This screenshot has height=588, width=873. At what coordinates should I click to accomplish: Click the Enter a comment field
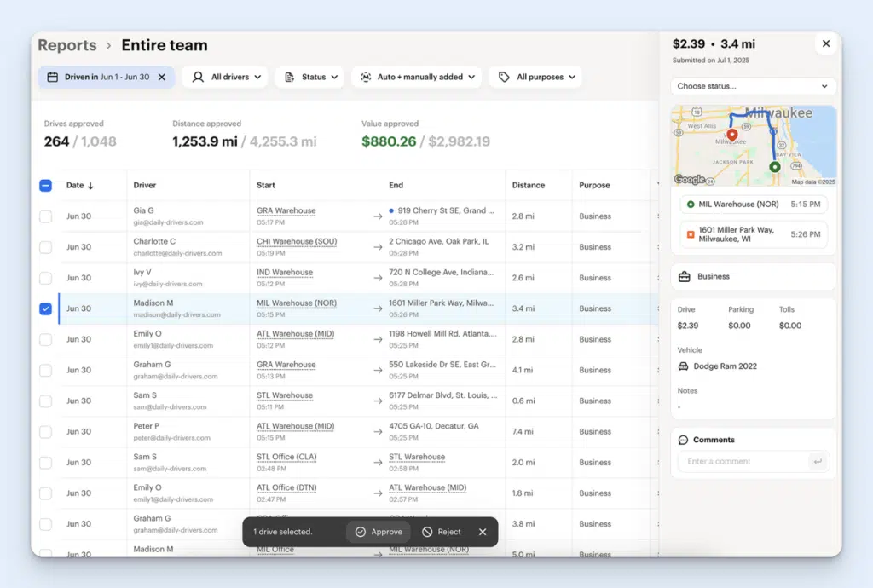[x=742, y=460]
